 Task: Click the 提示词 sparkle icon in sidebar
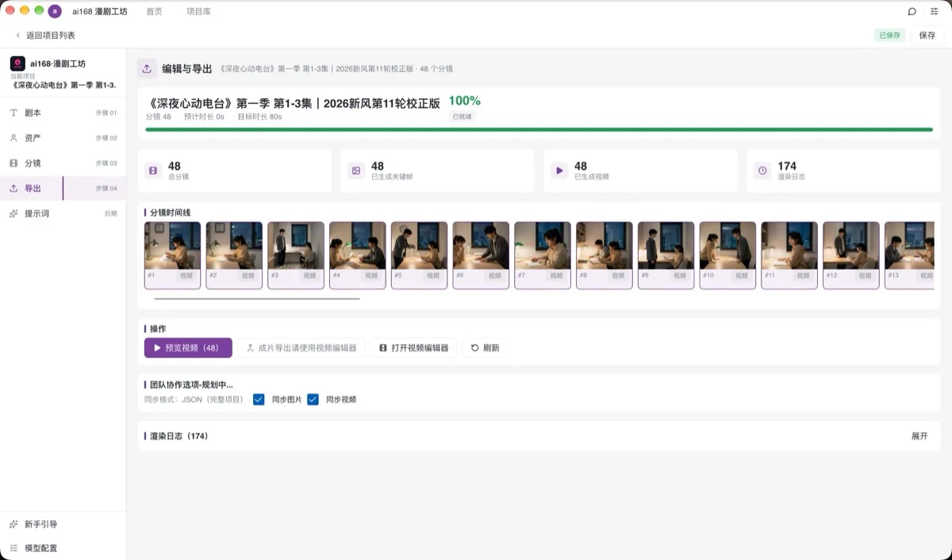(x=13, y=213)
